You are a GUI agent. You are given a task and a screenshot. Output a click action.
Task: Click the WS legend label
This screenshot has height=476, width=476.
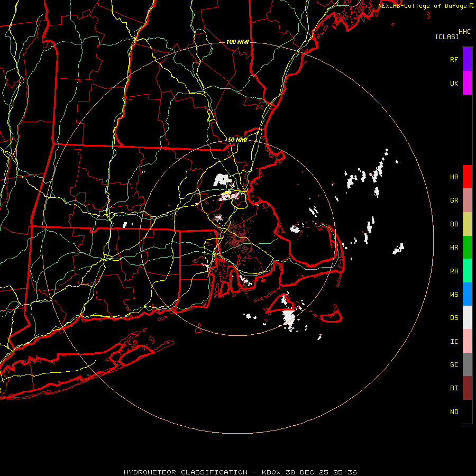454,295
